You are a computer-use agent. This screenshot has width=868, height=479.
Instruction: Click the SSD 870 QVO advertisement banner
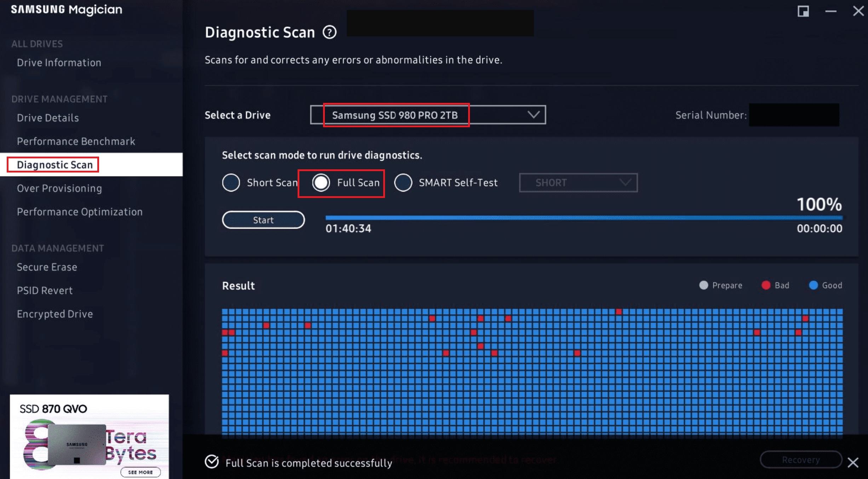(x=89, y=437)
